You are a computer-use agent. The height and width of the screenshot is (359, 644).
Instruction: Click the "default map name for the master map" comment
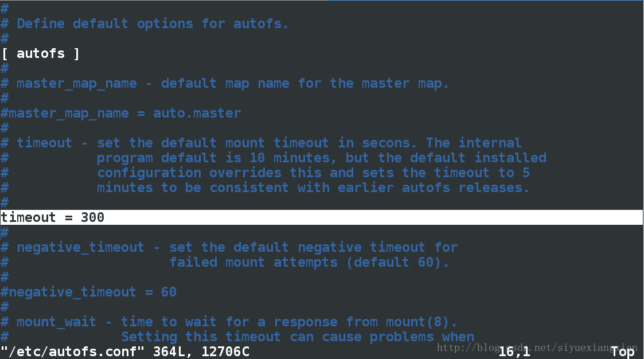pyautogui.click(x=305, y=84)
